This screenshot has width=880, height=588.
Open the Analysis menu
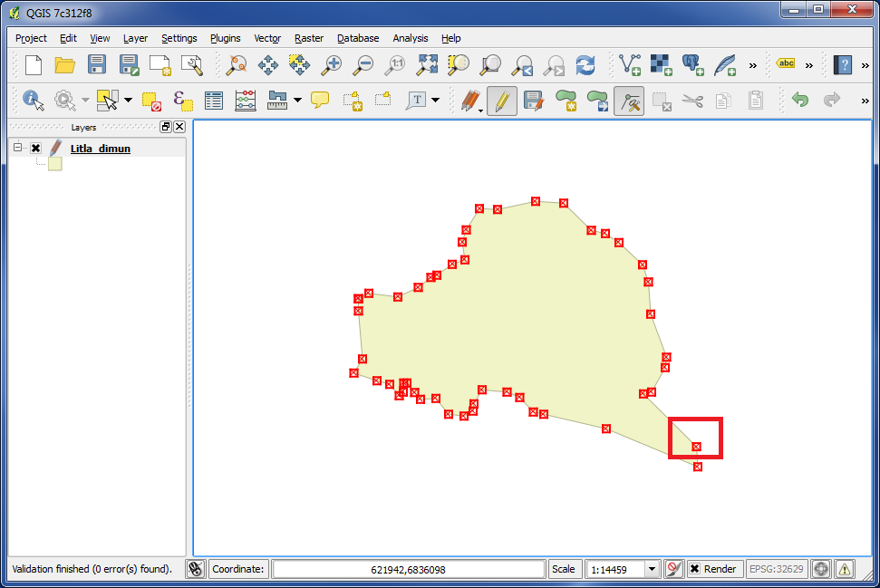[x=411, y=38]
